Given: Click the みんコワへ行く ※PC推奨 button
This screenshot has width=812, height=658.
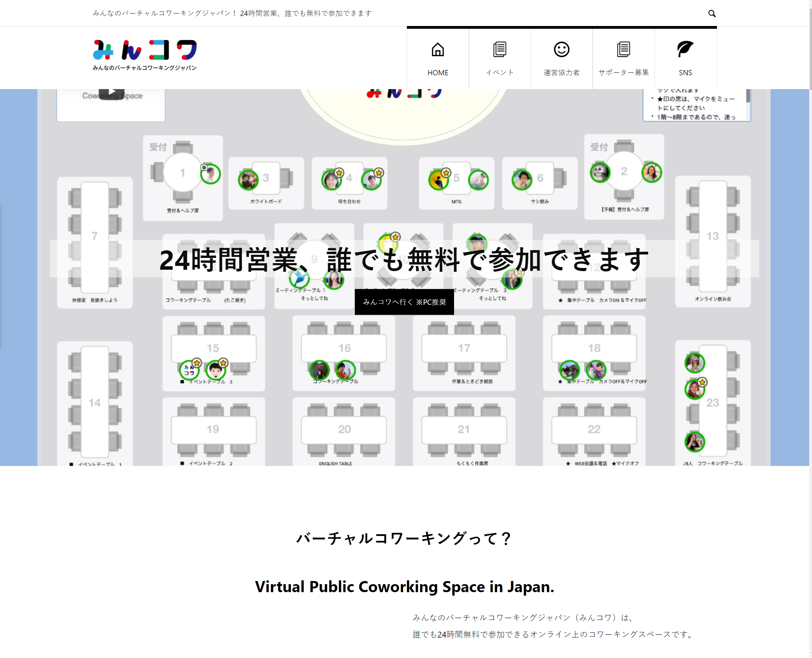Looking at the screenshot, I should coord(404,302).
